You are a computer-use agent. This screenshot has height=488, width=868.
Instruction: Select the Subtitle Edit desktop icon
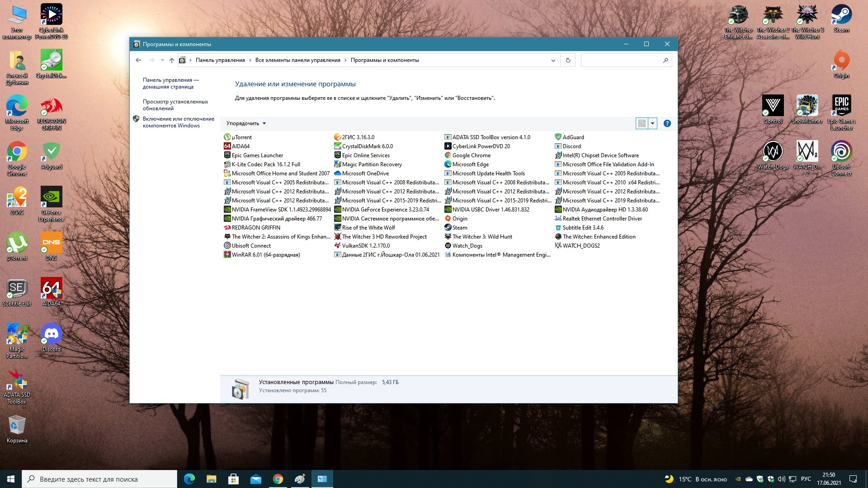tap(17, 292)
